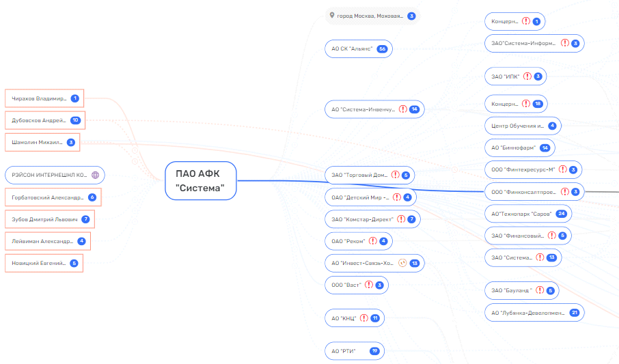Image resolution: width=619 pixels, height=364 pixels.
Task: Click the ОАО "Детский Мир -..." label text
Action: point(360,197)
